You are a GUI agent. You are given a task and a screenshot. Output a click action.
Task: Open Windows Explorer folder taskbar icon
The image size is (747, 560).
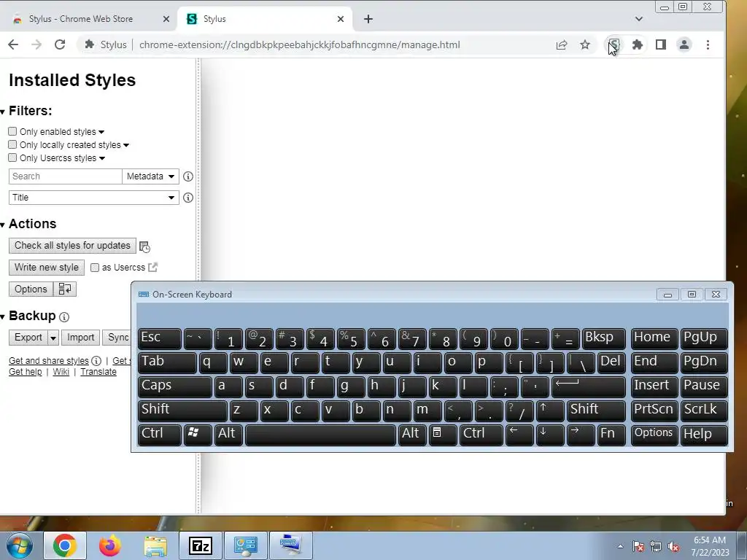coord(155,545)
